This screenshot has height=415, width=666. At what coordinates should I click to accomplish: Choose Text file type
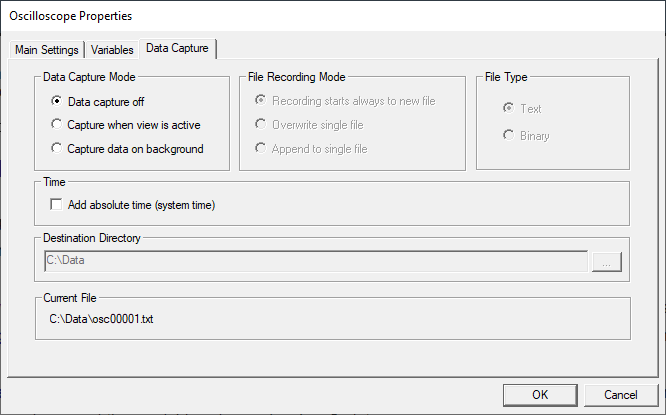(x=509, y=108)
